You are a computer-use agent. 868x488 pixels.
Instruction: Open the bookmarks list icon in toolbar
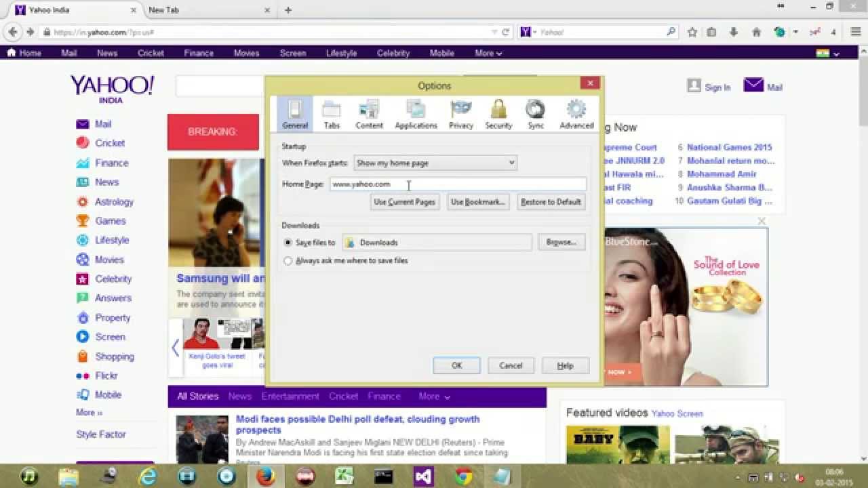pos(711,32)
